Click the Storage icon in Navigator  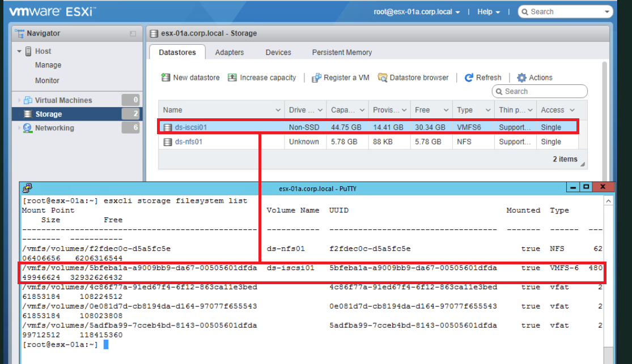(27, 114)
